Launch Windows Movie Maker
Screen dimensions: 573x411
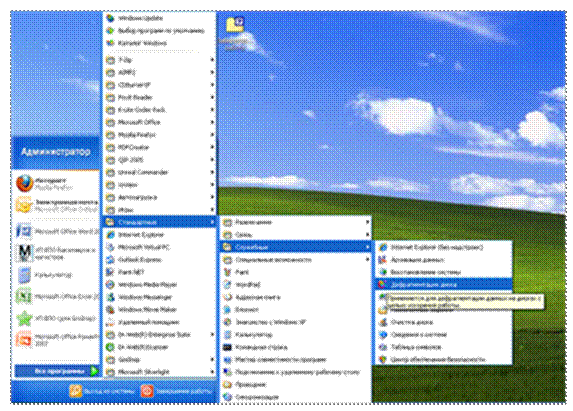coord(159,309)
